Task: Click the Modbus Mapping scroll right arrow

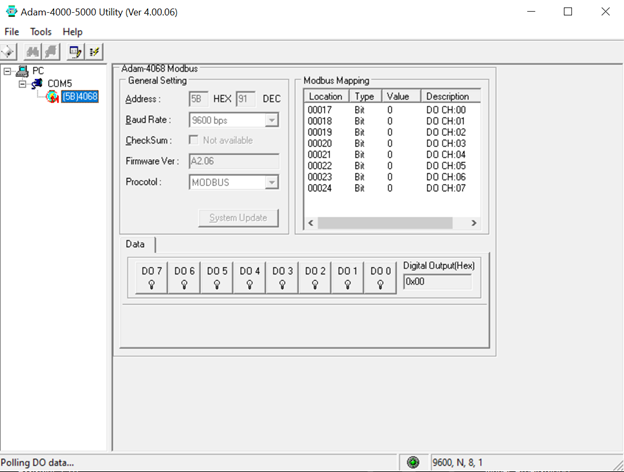Action: 474,223
